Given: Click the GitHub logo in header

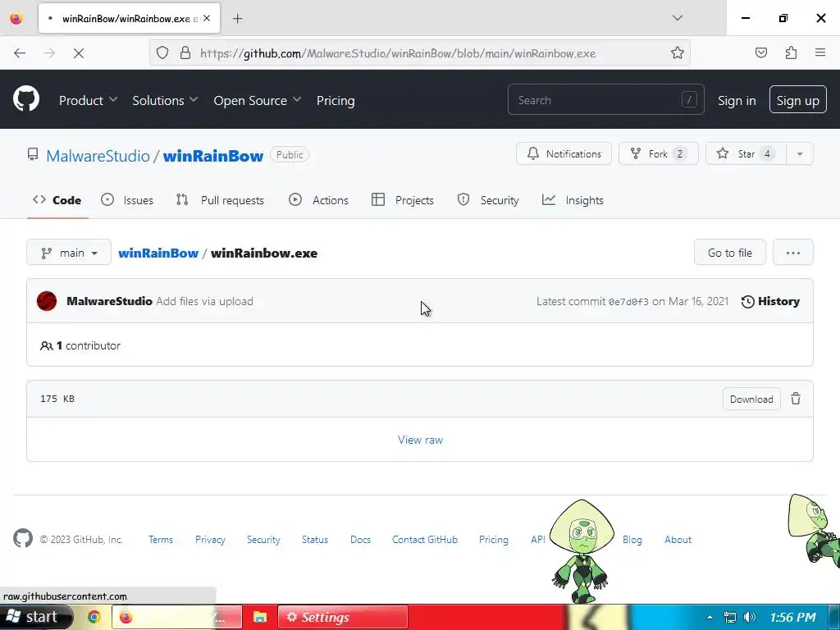Looking at the screenshot, I should (x=26, y=98).
